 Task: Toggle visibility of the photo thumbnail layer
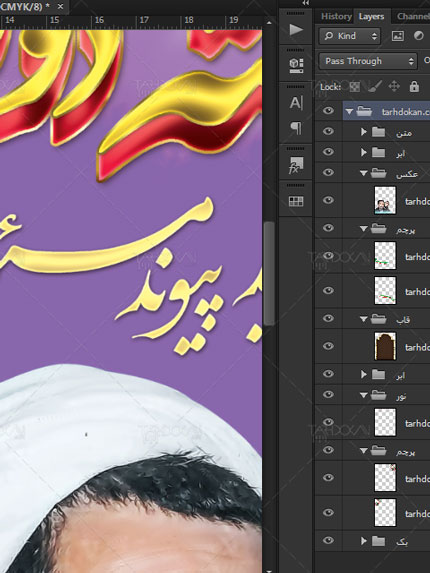(328, 200)
